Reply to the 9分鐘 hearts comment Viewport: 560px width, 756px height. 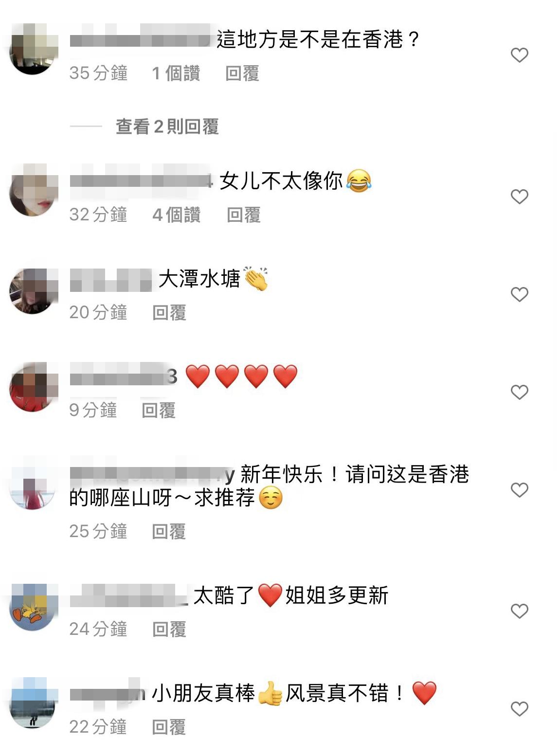158,410
